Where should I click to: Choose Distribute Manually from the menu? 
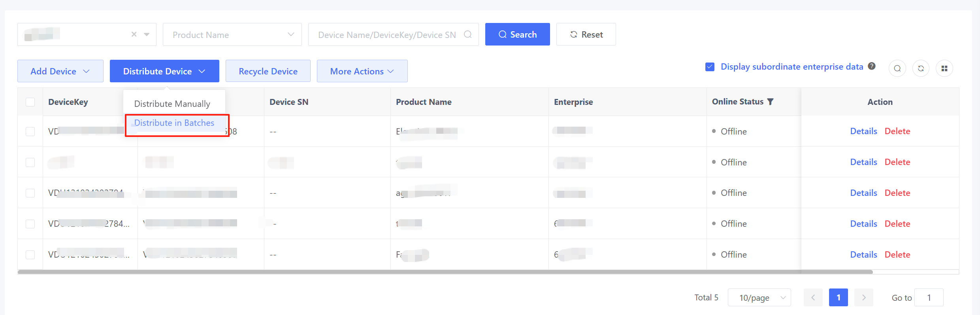[172, 104]
